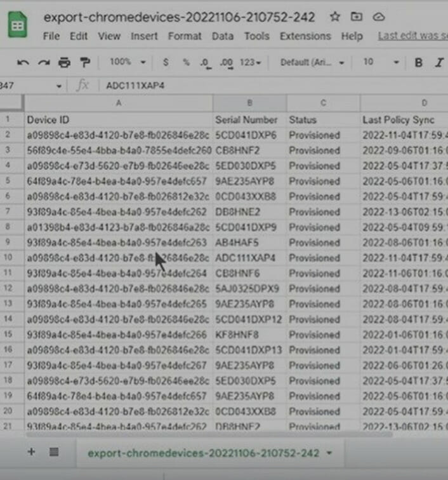The image size is (448, 480).
Task: Select serial number cell CB8HNF2
Action: pos(250,150)
